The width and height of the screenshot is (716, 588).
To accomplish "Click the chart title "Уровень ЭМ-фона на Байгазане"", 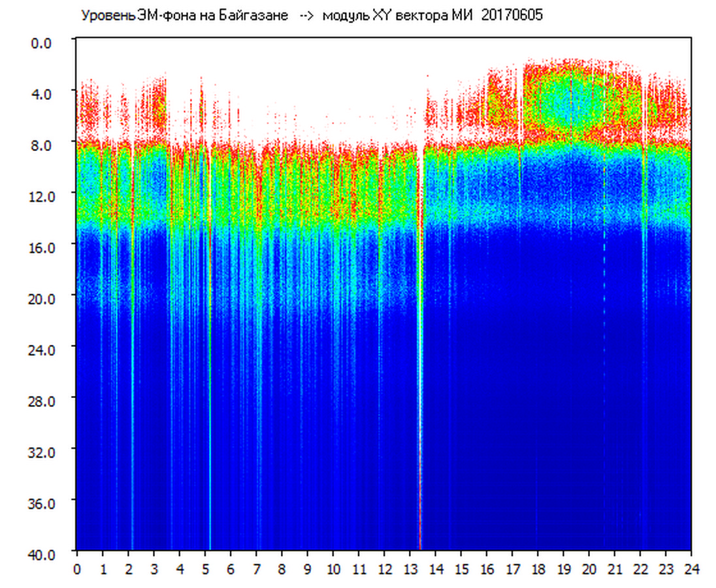I will pyautogui.click(x=184, y=16).
